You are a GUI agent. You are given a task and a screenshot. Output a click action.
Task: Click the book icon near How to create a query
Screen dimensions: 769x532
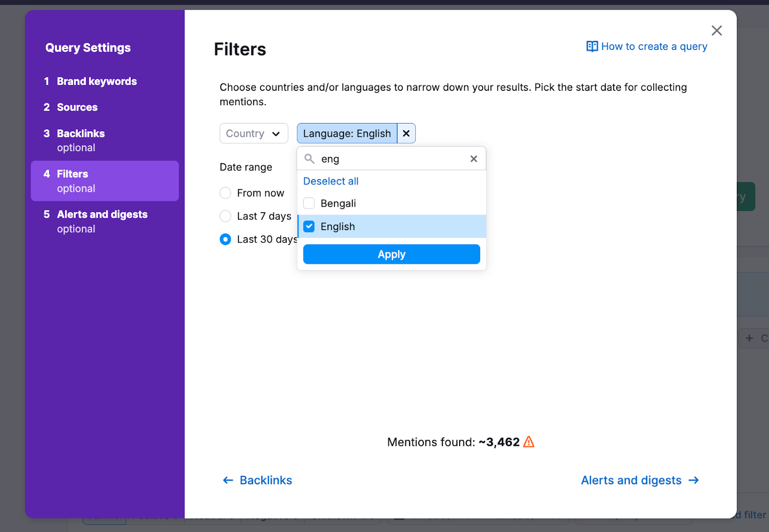[592, 46]
